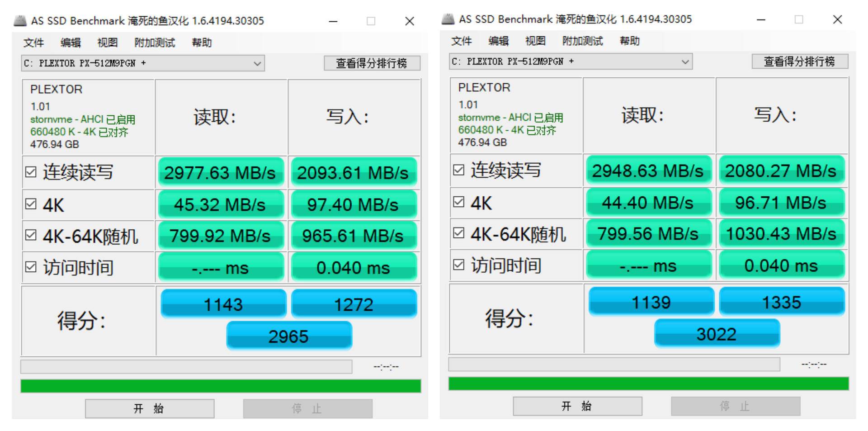Open 附加测试 menu in right window
The width and height of the screenshot is (868, 431).
pos(582,41)
